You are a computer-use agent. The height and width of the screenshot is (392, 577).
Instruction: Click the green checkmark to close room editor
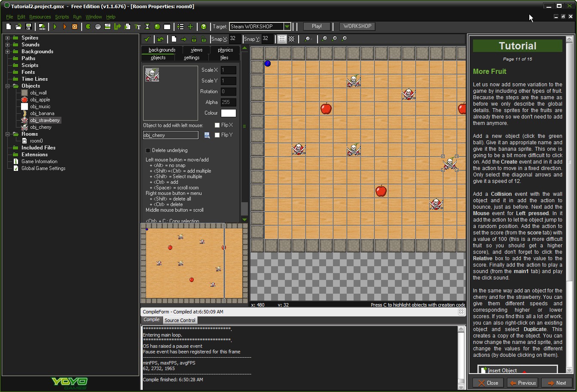[147, 39]
